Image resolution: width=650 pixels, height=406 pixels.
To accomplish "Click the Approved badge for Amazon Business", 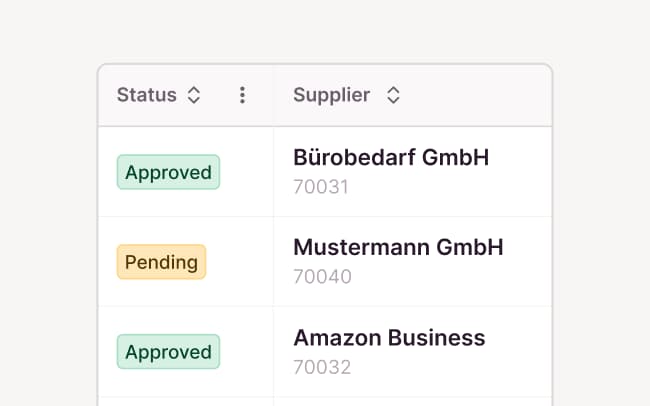I will click(x=168, y=352).
